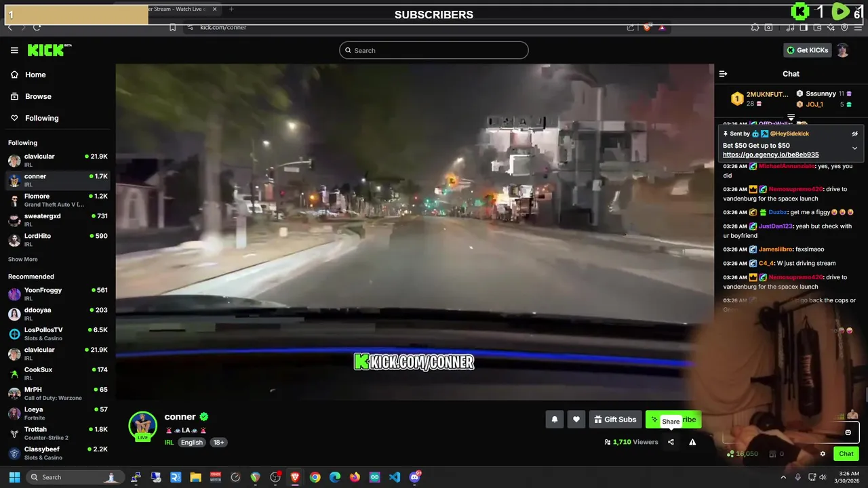The image size is (868, 488).
Task: Click inside the Kick search field
Action: (434, 50)
